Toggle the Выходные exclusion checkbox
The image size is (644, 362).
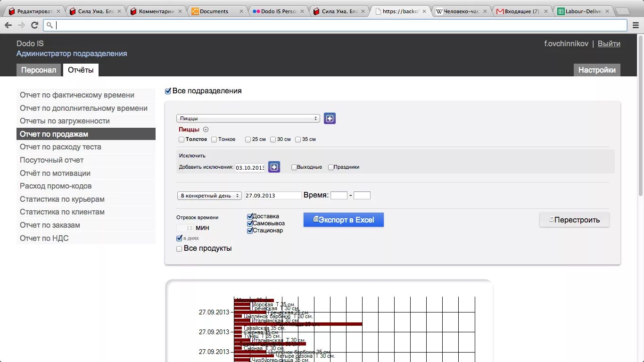click(294, 167)
